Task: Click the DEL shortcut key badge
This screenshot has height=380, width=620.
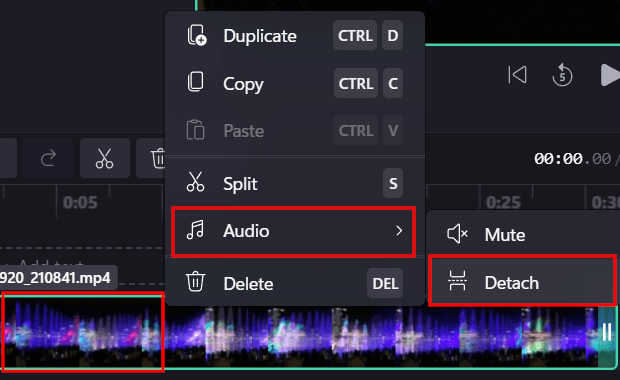Action: tap(385, 283)
